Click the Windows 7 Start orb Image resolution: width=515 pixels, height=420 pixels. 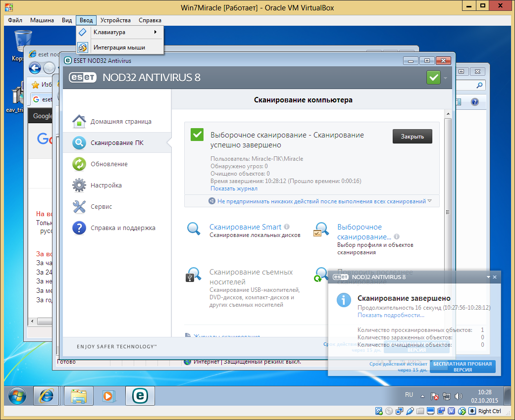coord(17,396)
